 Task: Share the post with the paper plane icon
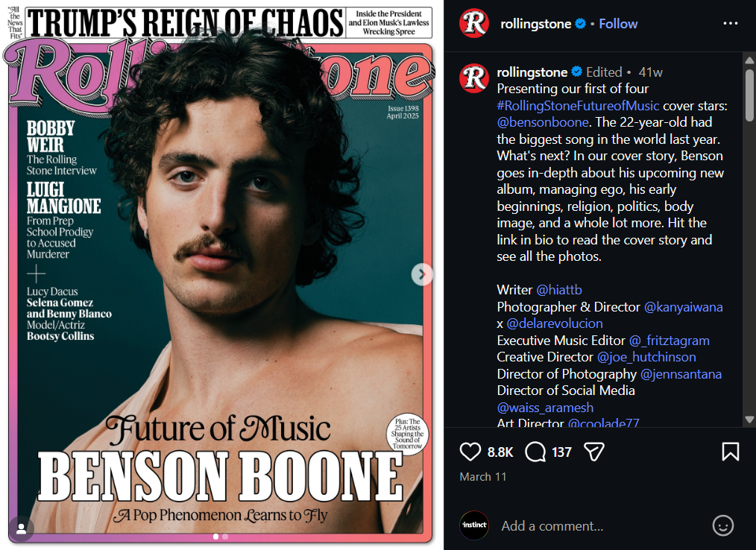point(593,452)
